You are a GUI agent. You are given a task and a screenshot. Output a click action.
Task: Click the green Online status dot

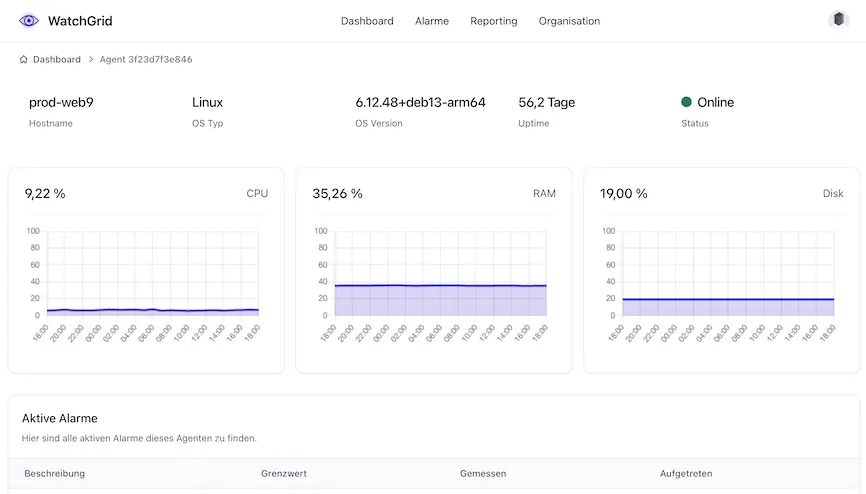[686, 102]
